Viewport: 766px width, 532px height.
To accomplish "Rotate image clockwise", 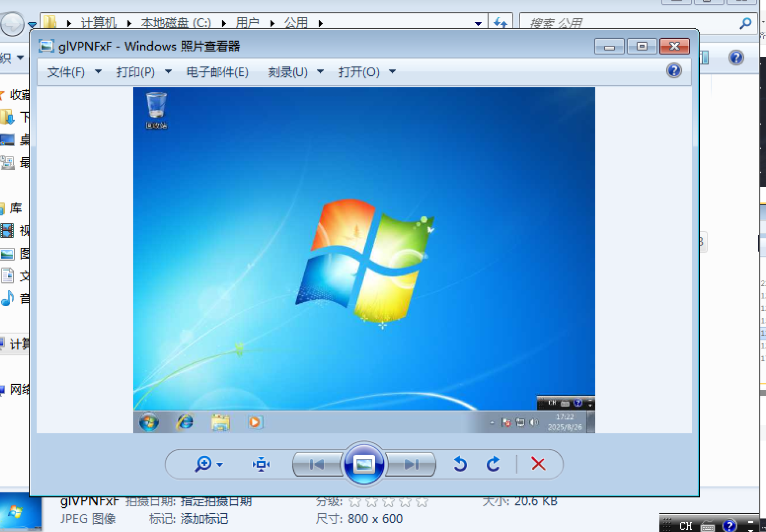I will (x=493, y=464).
